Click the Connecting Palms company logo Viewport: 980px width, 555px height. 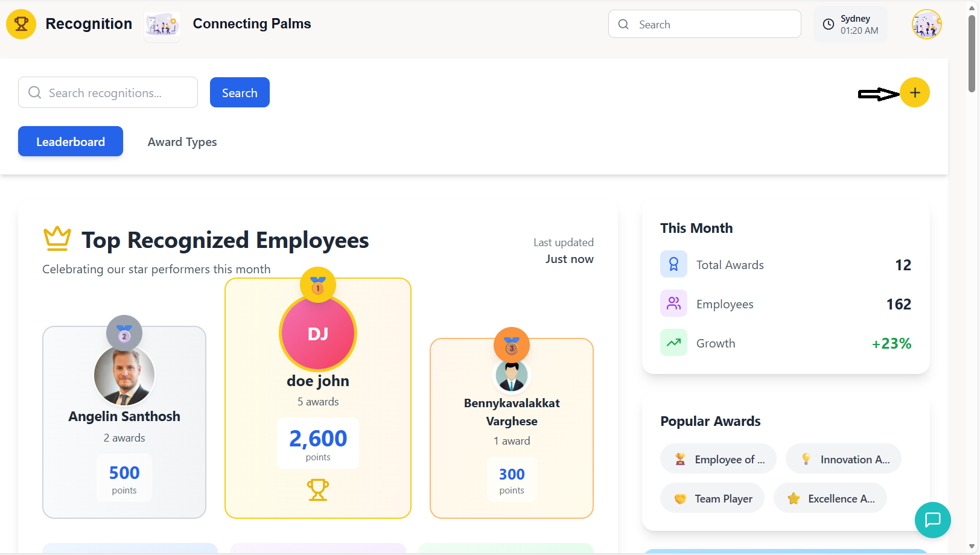[162, 25]
